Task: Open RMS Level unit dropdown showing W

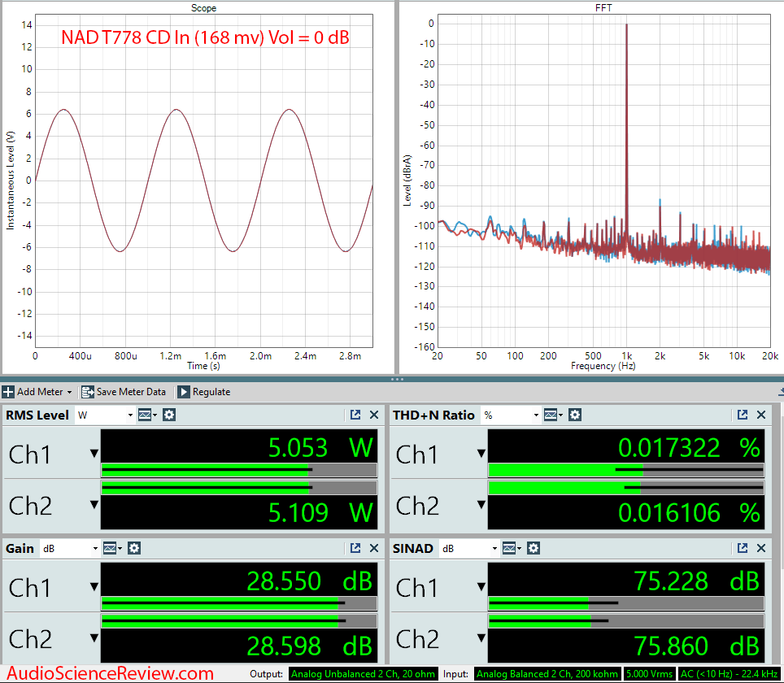Action: (x=105, y=415)
